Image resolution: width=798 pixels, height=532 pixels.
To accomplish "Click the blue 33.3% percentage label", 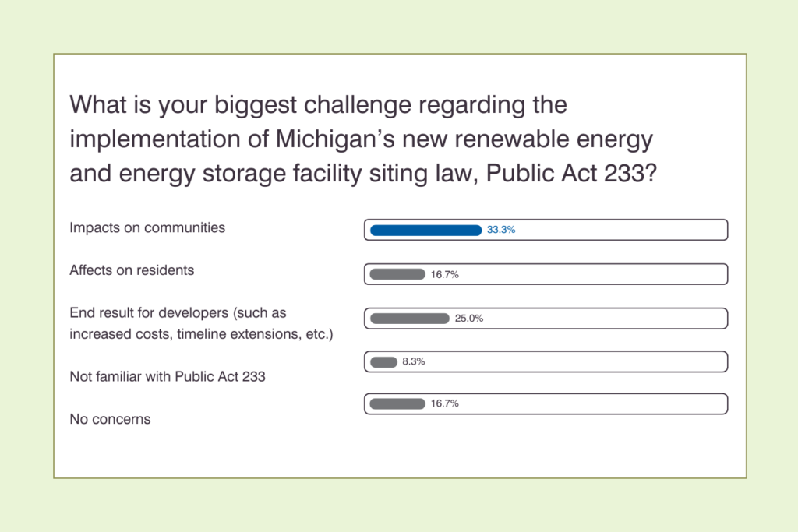I will (501, 230).
